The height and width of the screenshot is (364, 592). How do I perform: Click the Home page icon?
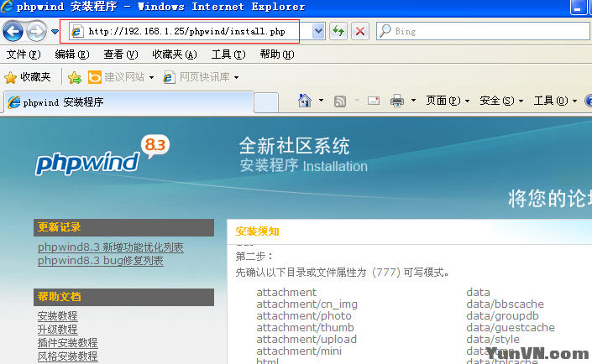pos(305,101)
